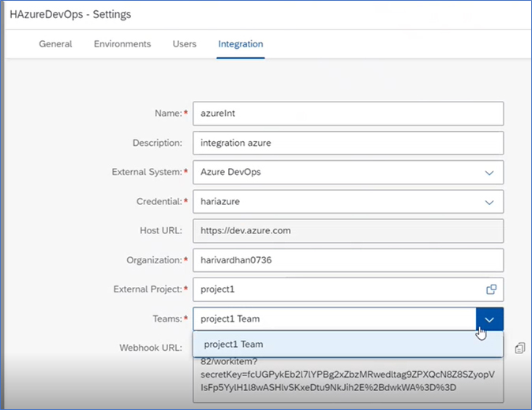This screenshot has height=410, width=532.
Task: Click inside the External Project text field
Action: point(332,289)
